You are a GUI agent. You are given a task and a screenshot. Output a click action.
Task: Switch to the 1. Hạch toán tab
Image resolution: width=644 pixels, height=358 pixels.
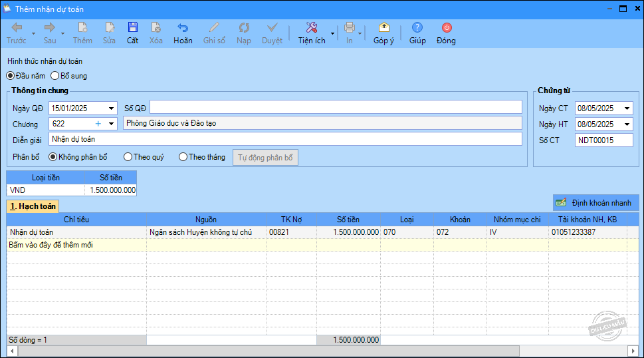tap(33, 206)
